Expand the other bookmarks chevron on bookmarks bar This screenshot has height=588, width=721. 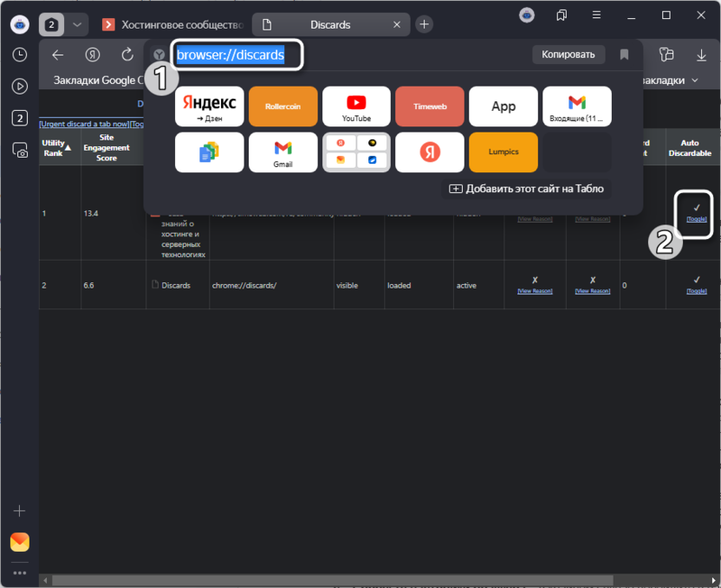pos(695,81)
